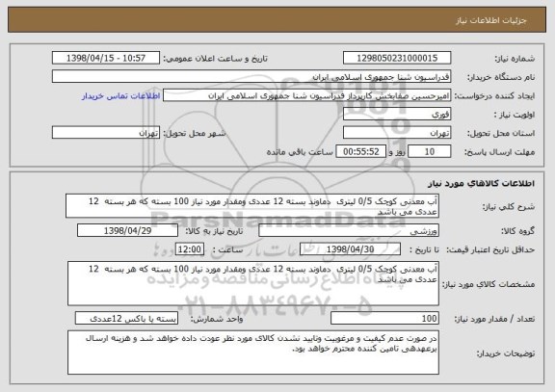Screen dimensions: 555x392
Task: Click the label اولویت نیاز
Action: point(515,115)
